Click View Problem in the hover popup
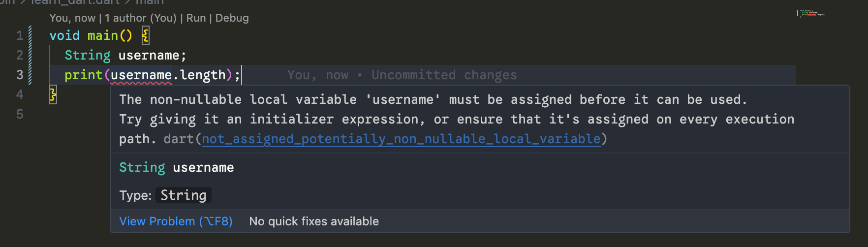 tap(176, 221)
